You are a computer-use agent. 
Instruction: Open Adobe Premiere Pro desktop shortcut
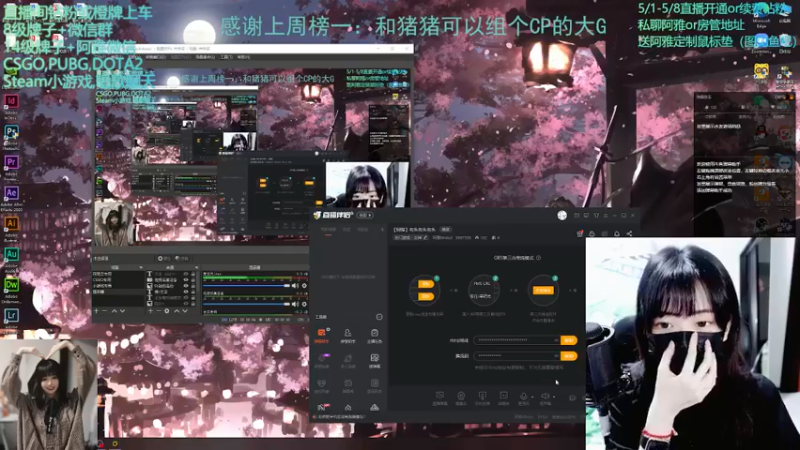(11, 162)
